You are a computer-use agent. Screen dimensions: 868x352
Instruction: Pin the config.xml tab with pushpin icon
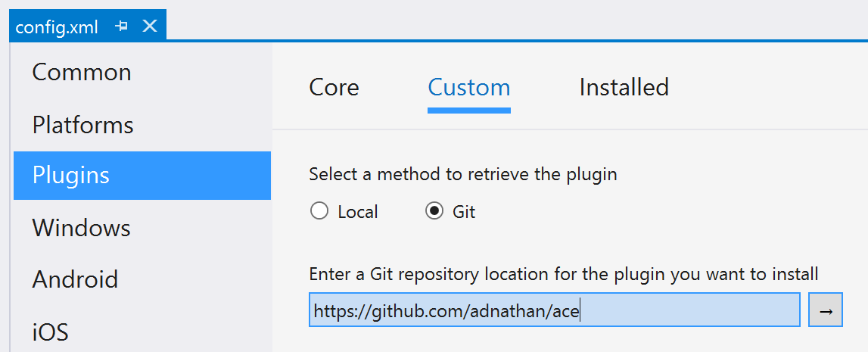[x=122, y=26]
